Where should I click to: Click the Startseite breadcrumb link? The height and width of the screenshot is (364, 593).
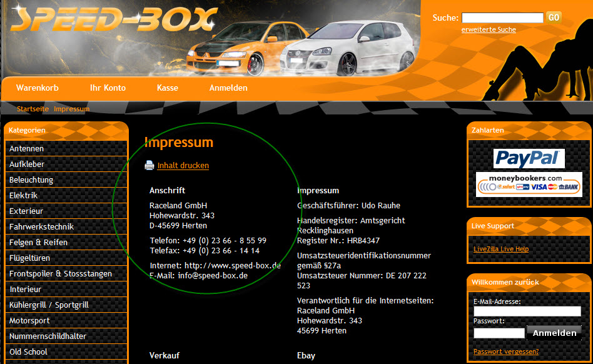(33, 109)
